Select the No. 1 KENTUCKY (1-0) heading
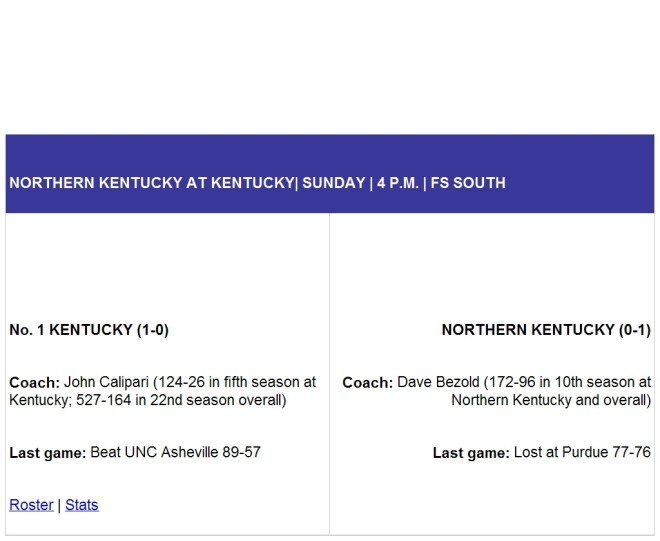Viewport: 660px width, 541px height. point(89,330)
